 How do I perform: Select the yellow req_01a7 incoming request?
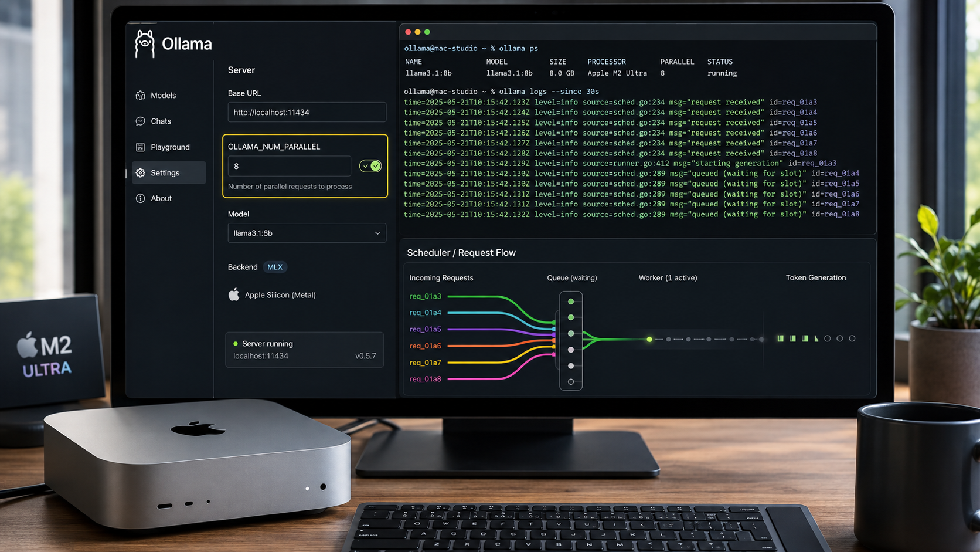pos(426,363)
